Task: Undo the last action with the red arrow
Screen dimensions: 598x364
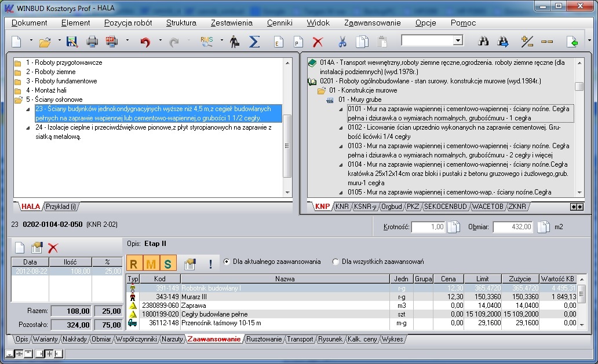Action: coord(145,42)
